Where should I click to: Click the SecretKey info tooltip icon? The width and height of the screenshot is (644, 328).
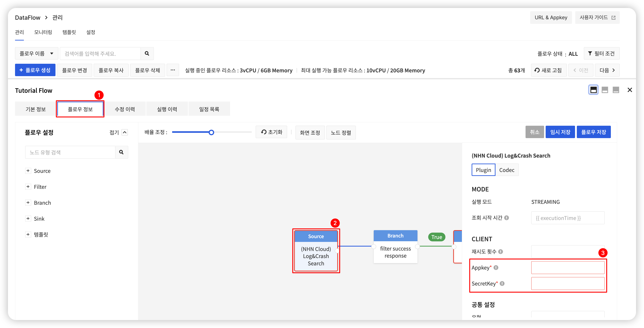(502, 284)
